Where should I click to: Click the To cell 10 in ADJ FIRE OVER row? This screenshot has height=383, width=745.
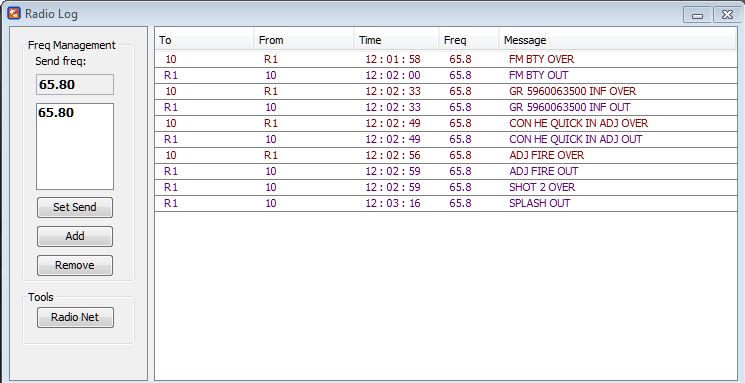pos(171,155)
